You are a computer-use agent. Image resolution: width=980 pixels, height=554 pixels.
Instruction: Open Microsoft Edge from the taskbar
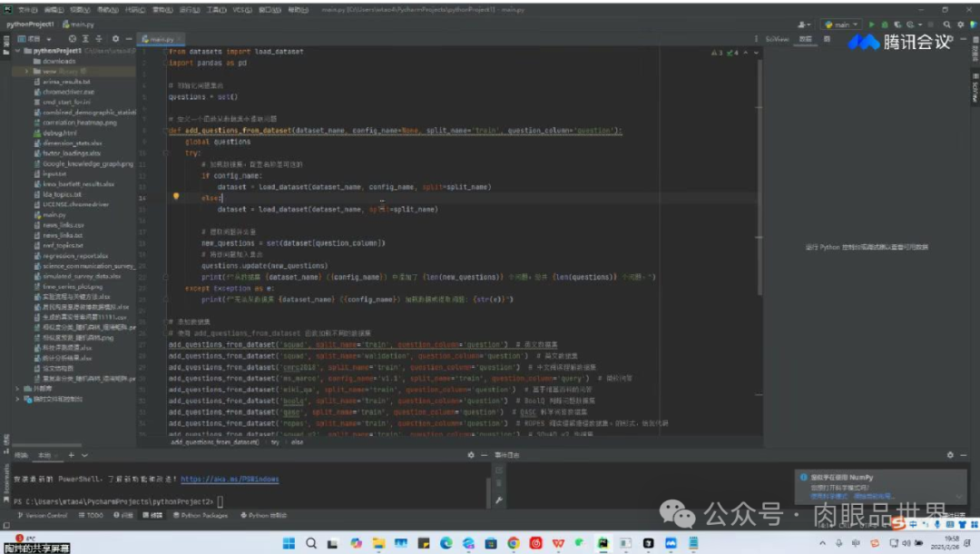tap(446, 543)
